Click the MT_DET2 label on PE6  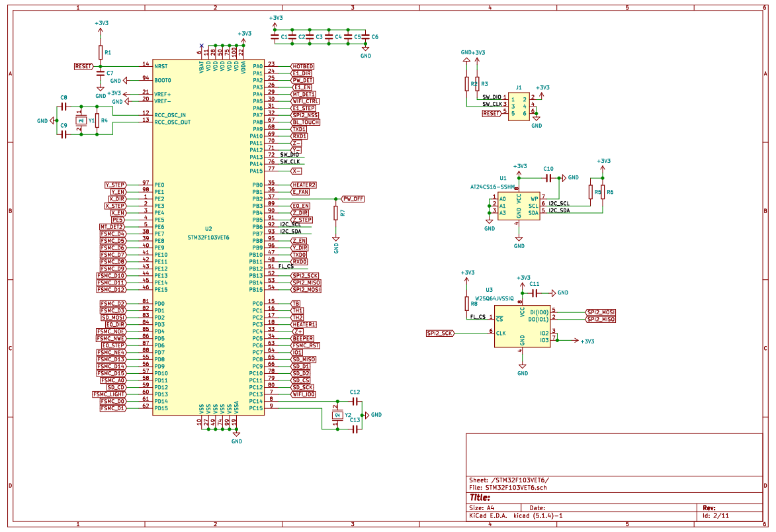[x=112, y=227]
